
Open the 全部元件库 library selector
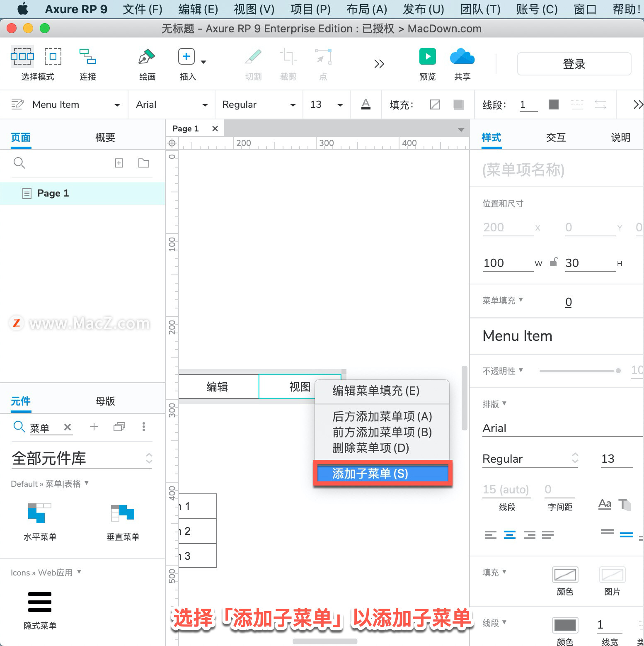pyautogui.click(x=82, y=458)
